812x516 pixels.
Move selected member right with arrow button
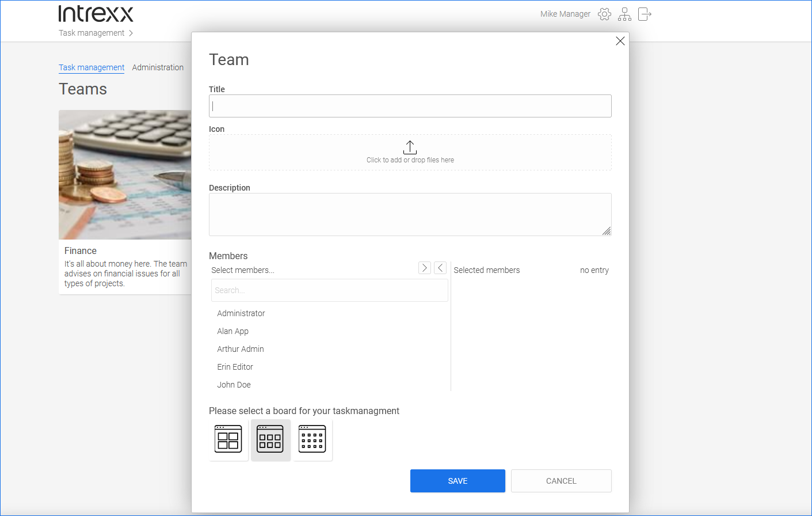tap(425, 268)
